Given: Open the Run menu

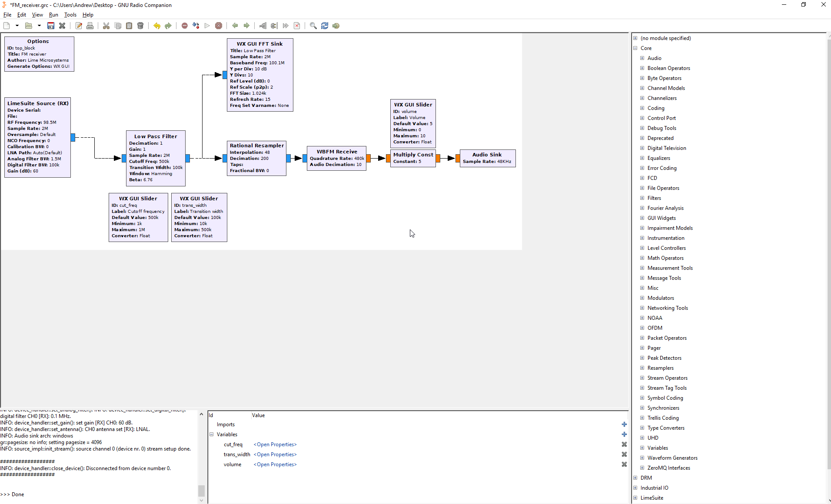Looking at the screenshot, I should (x=53, y=15).
